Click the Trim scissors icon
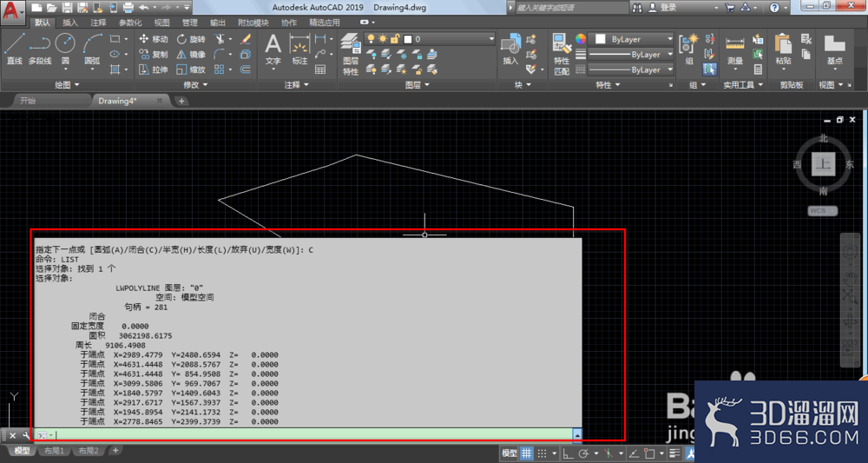This screenshot has height=463, width=868. coord(220,39)
